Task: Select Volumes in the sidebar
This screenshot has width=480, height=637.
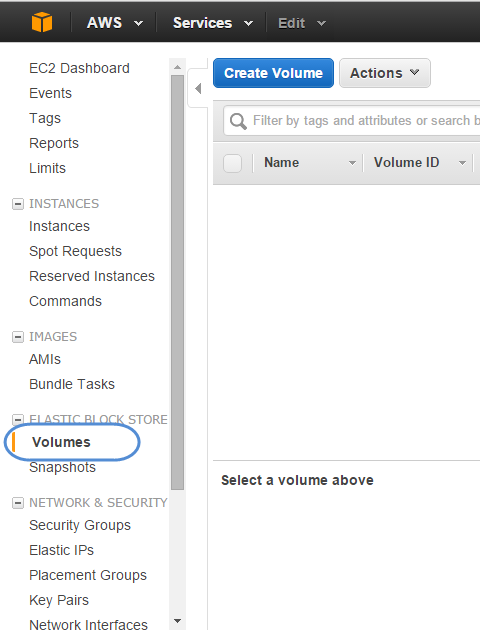Action: (61, 442)
